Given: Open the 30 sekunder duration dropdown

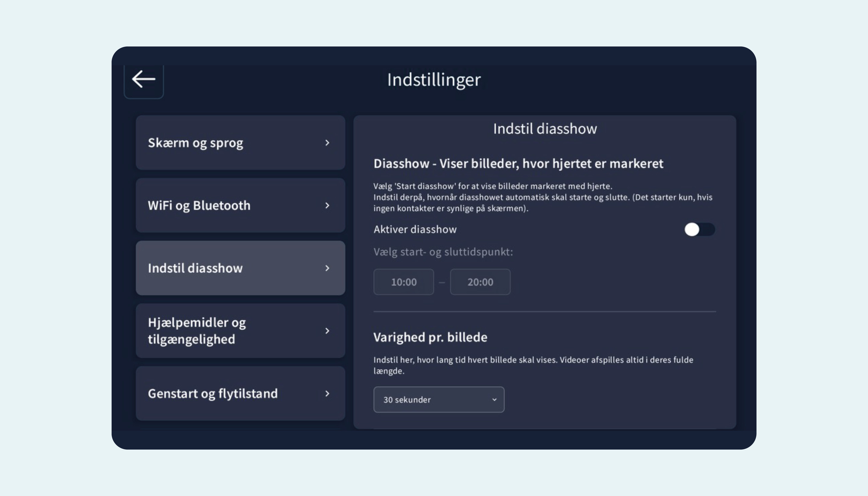Looking at the screenshot, I should (x=439, y=399).
